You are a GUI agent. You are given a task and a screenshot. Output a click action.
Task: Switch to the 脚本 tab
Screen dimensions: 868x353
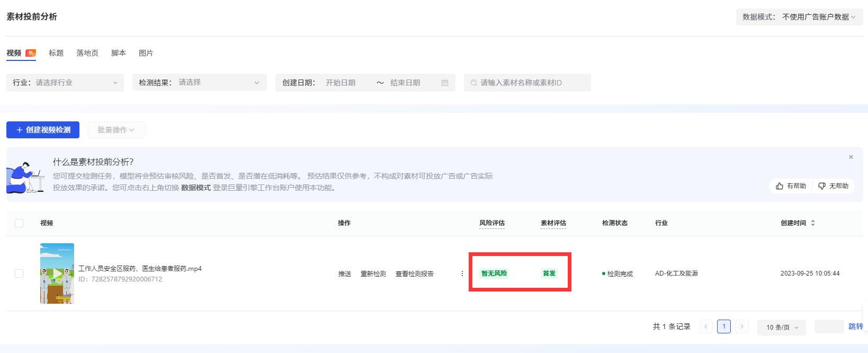click(x=119, y=53)
